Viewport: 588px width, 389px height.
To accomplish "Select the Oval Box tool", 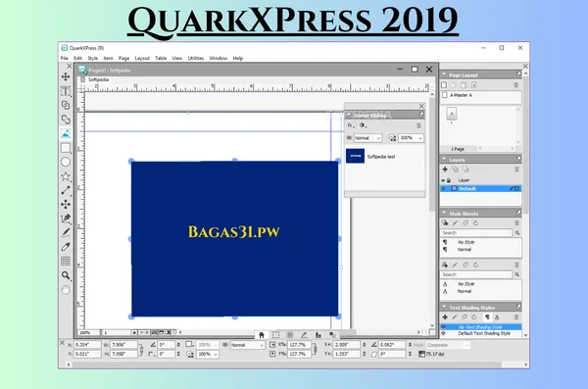I will click(66, 162).
